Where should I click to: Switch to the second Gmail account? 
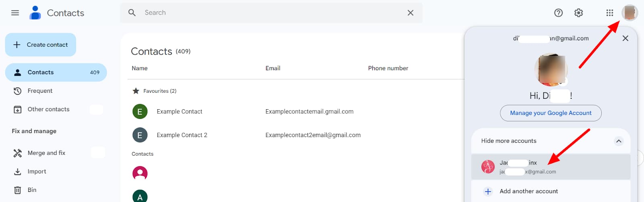(x=551, y=167)
